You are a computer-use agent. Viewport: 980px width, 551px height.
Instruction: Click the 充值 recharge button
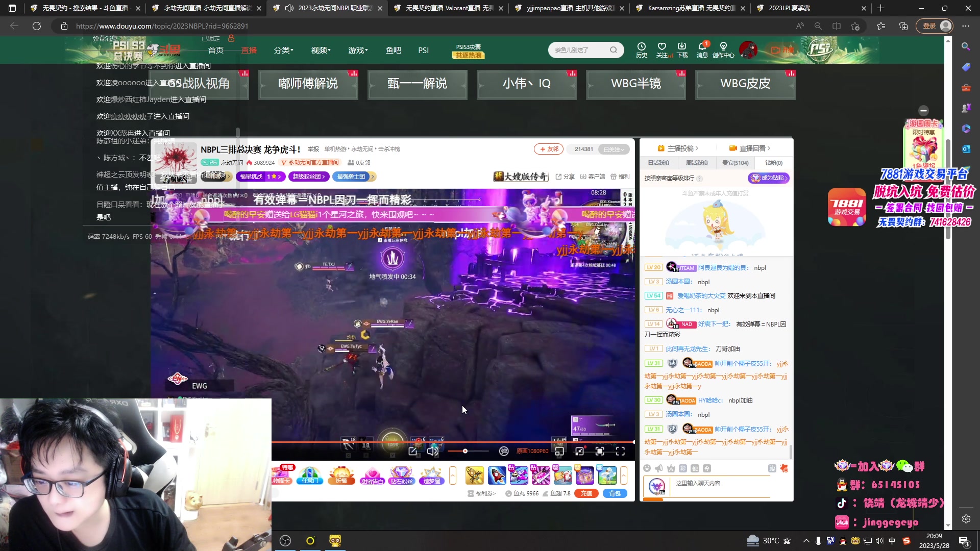click(586, 493)
